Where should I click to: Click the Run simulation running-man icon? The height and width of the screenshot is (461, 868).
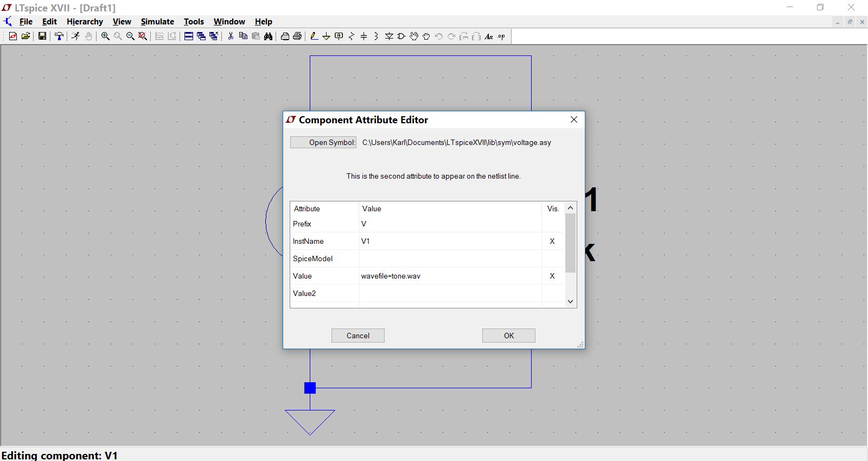pos(75,36)
